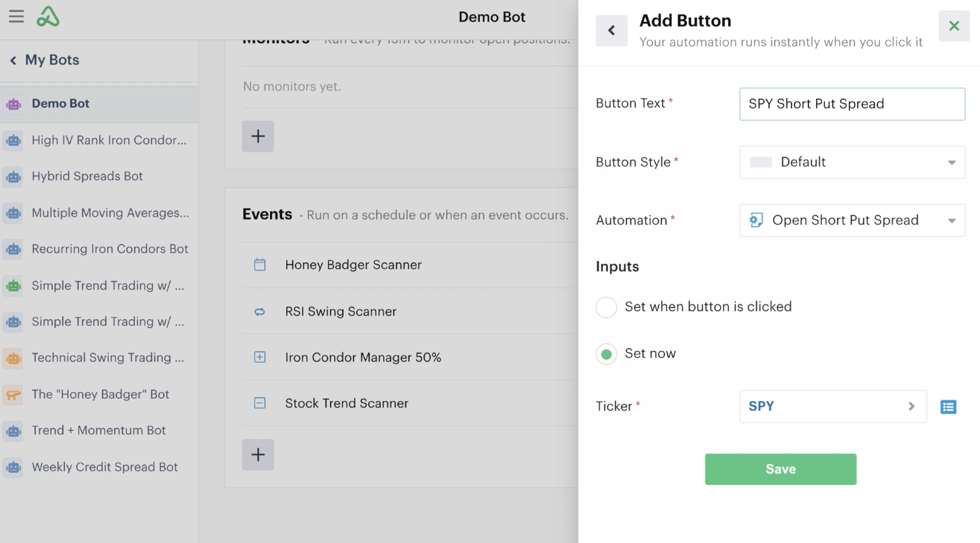Image resolution: width=980 pixels, height=543 pixels.
Task: Click plus-box icon beside Iron Condor Manager
Action: (x=260, y=357)
